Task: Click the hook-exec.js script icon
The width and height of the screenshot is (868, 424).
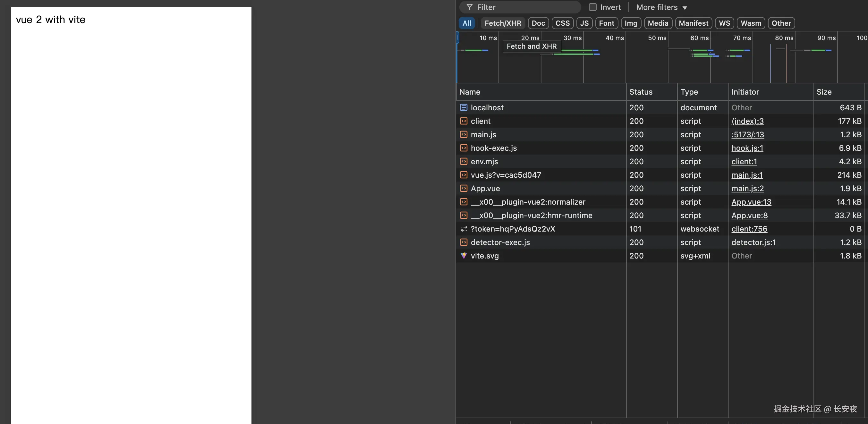Action: coord(464,148)
